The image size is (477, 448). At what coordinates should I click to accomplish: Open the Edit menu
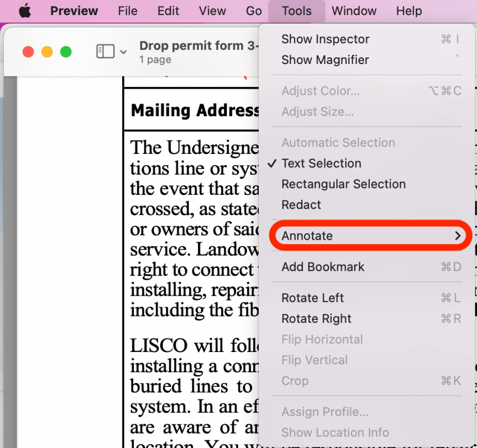(168, 11)
